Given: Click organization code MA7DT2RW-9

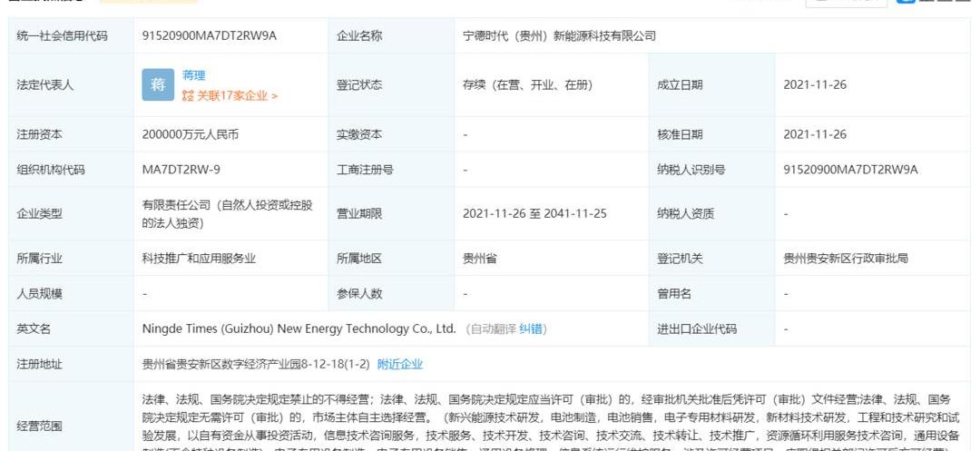Looking at the screenshot, I should coord(181,170).
